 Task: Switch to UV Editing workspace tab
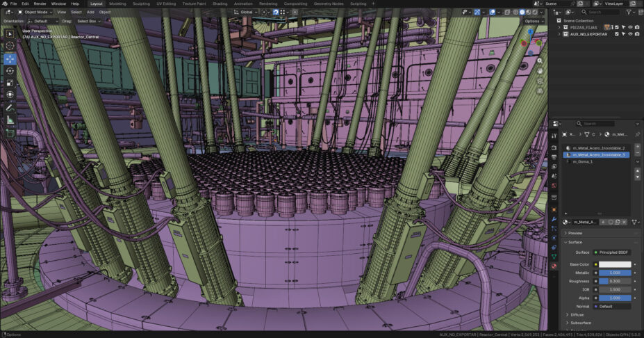tap(166, 3)
